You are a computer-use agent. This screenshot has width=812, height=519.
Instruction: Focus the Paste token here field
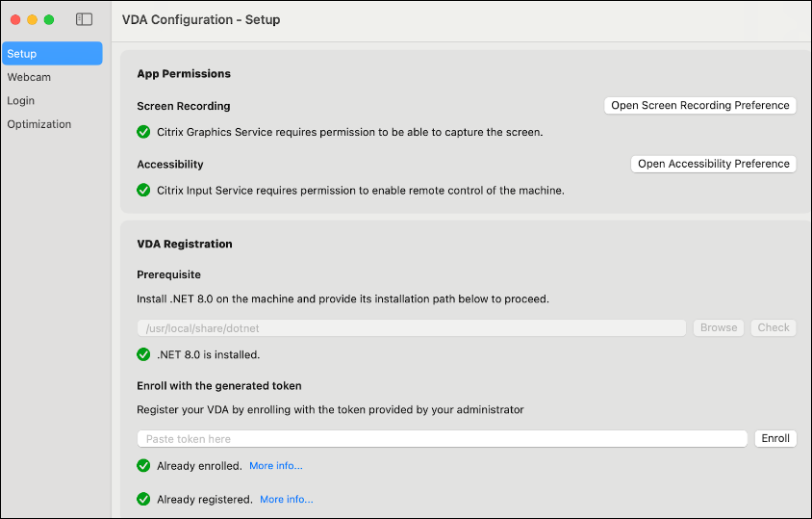[442, 439]
